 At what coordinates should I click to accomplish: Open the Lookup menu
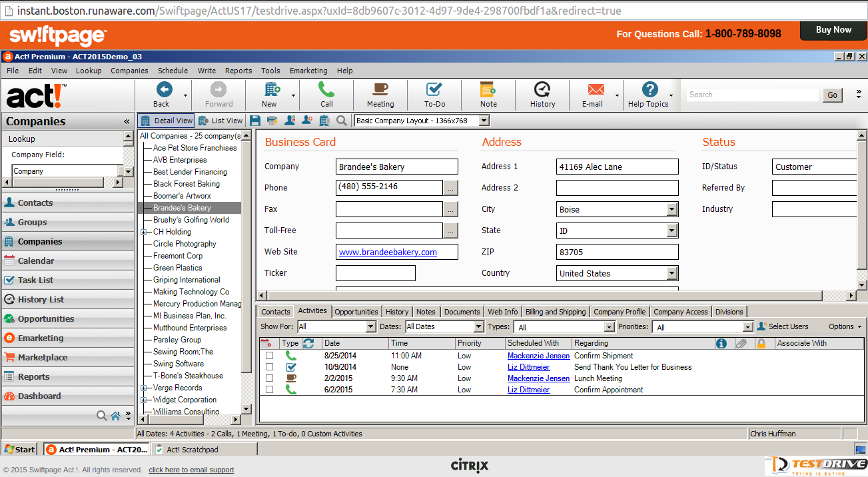(89, 71)
